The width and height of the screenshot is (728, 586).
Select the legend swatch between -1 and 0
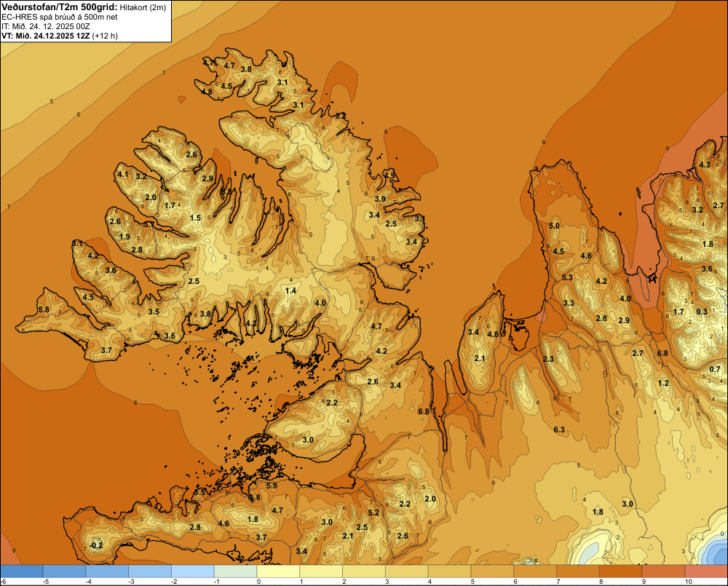pos(235,571)
